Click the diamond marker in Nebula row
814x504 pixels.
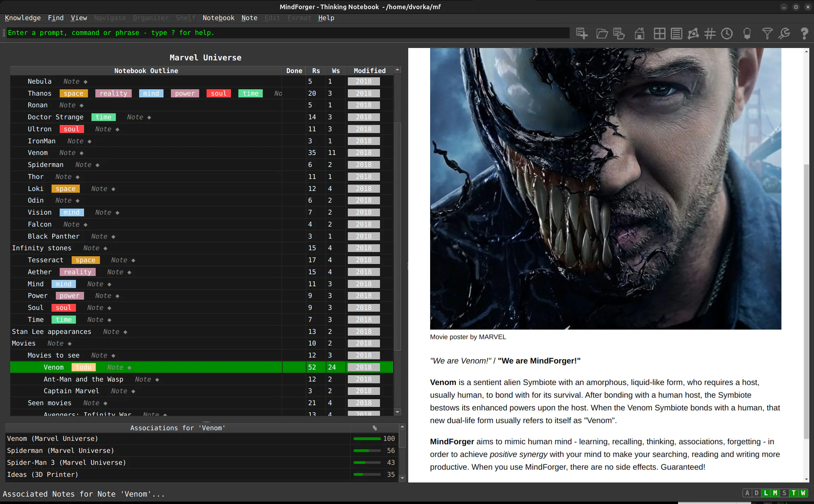[x=85, y=82]
